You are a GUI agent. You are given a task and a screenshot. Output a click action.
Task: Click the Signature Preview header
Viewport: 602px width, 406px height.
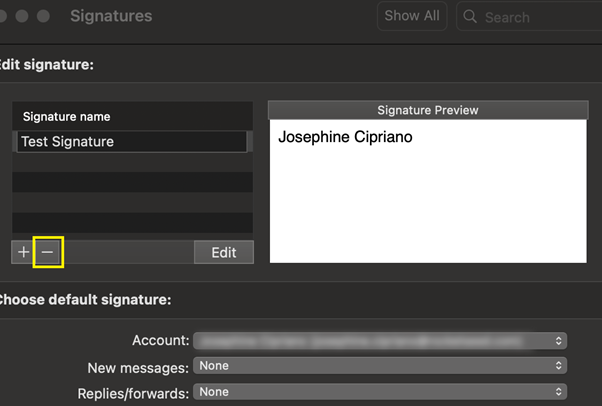427,110
